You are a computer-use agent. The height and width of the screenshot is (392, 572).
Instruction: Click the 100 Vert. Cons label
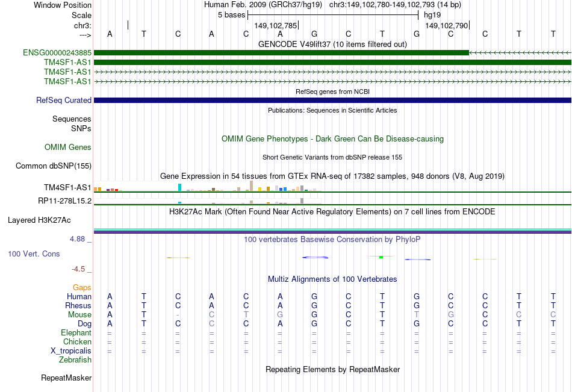(x=34, y=254)
